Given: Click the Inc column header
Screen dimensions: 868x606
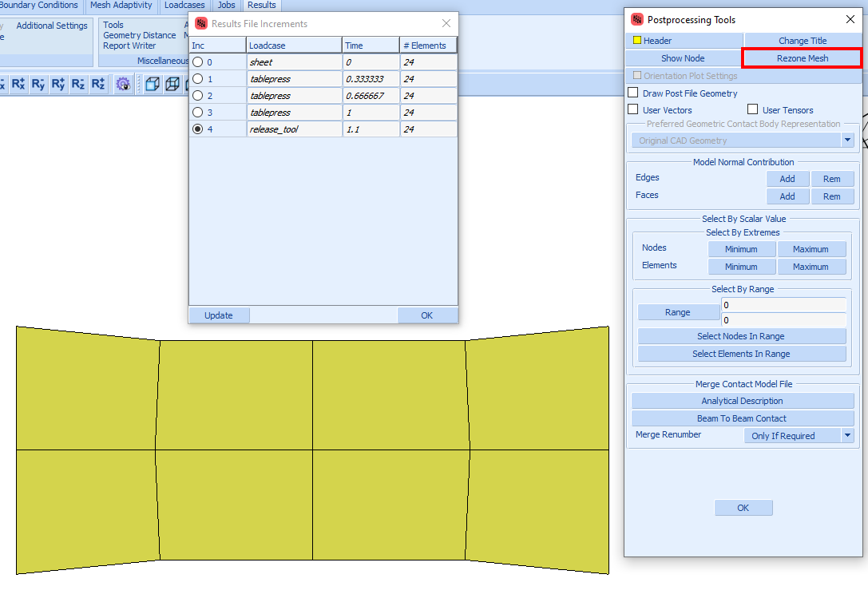Looking at the screenshot, I should click(217, 46).
